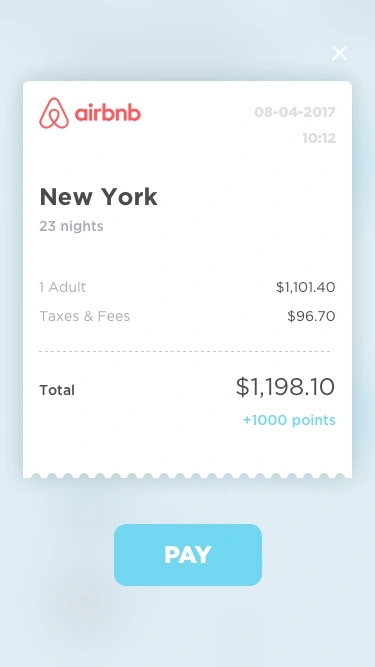Click the $1,101.40 adult price

306,287
